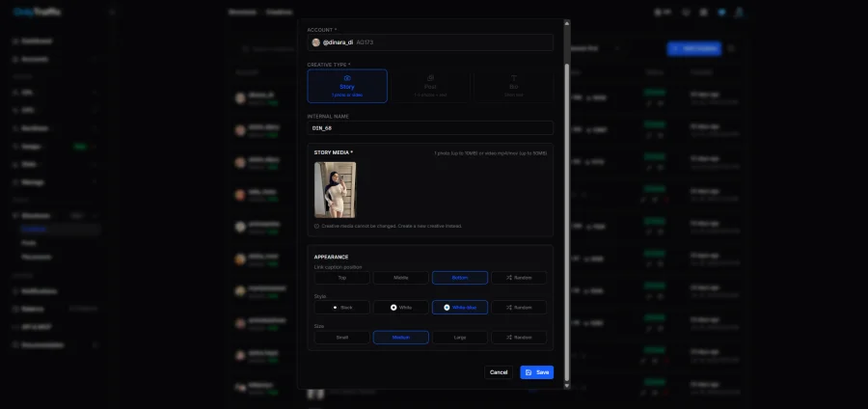Click the info icon beside media notice
The image size is (868, 409).
(316, 226)
